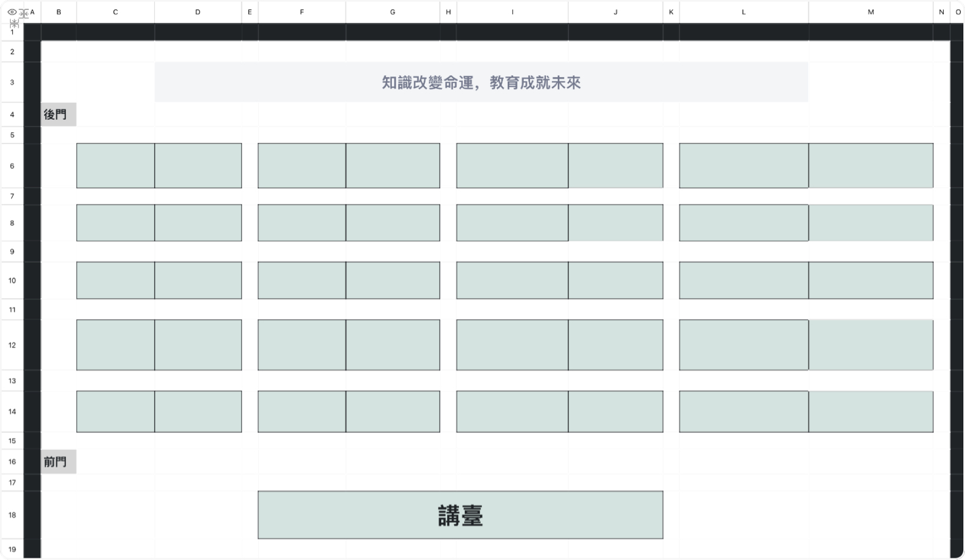Select row 11 header
The image size is (965, 560).
12,309
